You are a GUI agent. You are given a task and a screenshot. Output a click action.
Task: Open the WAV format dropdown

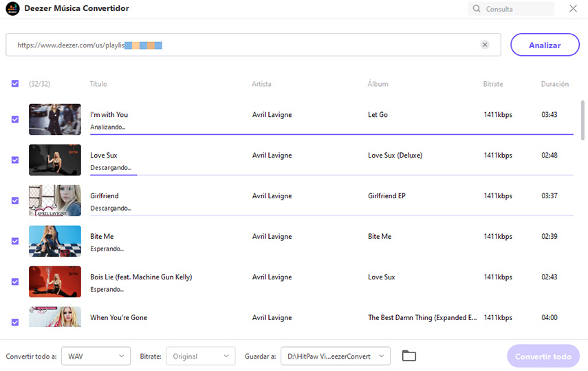coord(96,356)
